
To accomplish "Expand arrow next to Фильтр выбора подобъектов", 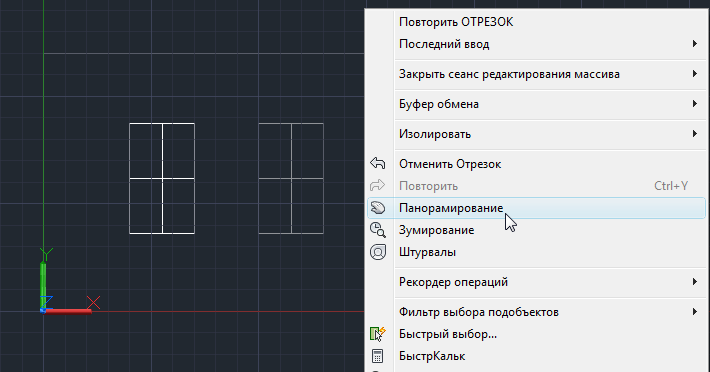I will click(695, 312).
